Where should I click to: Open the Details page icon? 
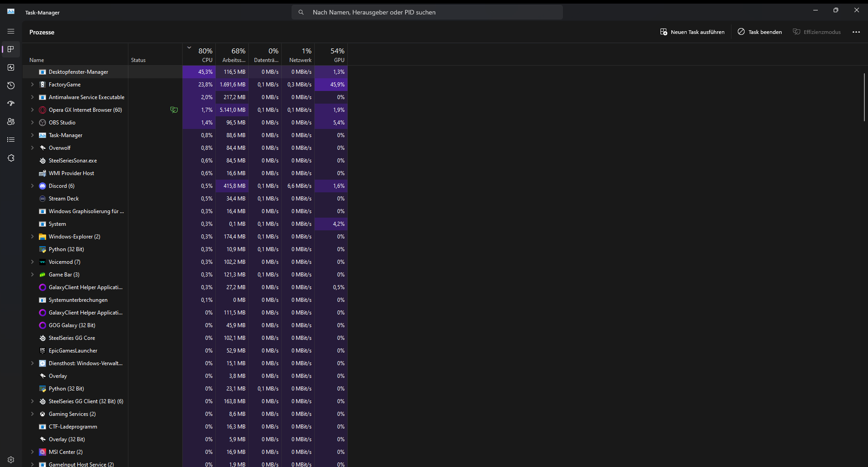(11, 140)
